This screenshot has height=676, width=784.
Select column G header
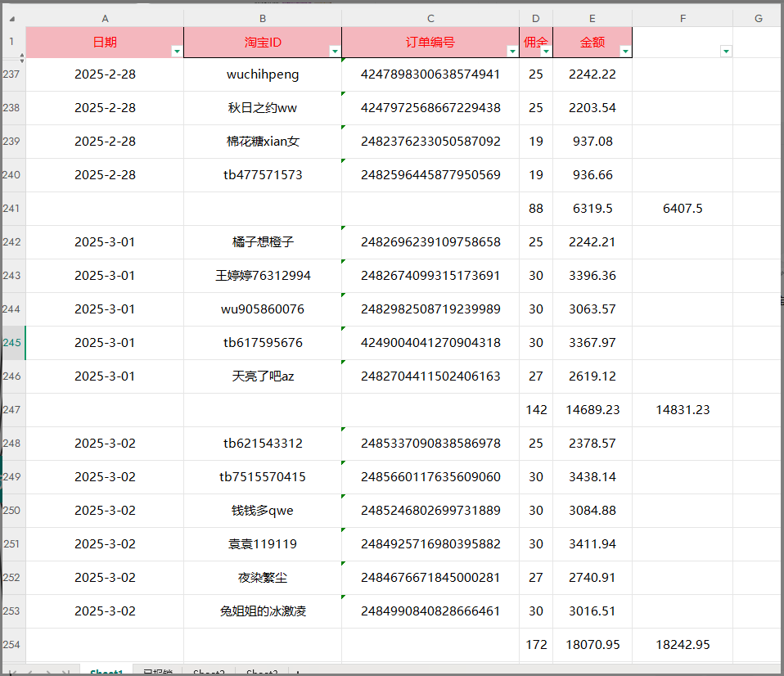pos(758,18)
